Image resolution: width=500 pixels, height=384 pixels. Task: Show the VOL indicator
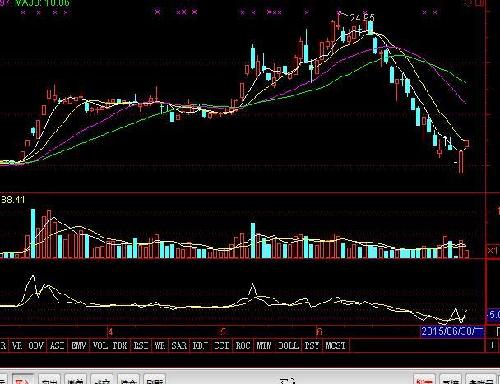pyautogui.click(x=100, y=345)
